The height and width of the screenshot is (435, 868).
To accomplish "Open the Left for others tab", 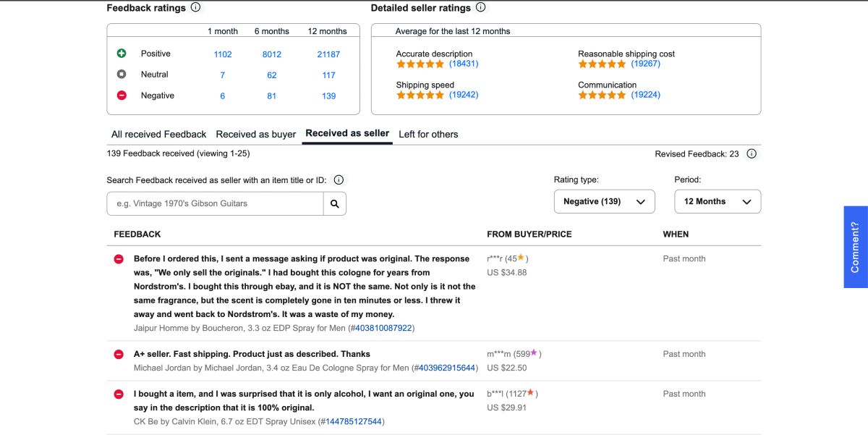I will [428, 134].
